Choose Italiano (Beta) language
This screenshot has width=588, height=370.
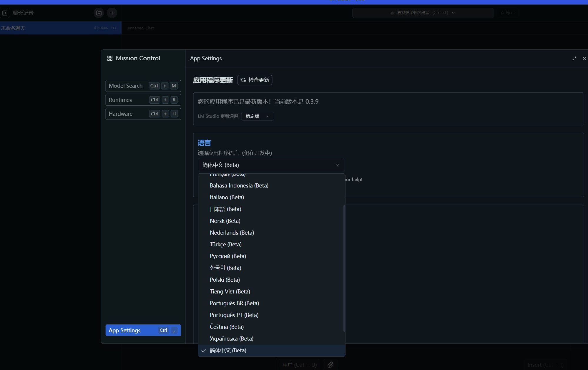click(x=271, y=197)
